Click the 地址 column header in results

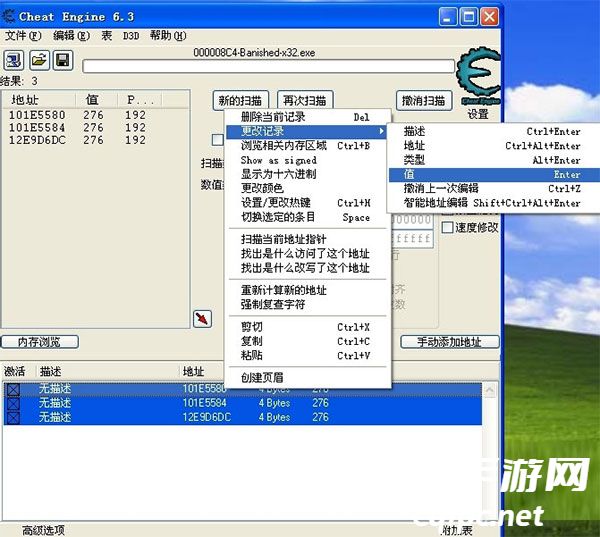point(39,100)
